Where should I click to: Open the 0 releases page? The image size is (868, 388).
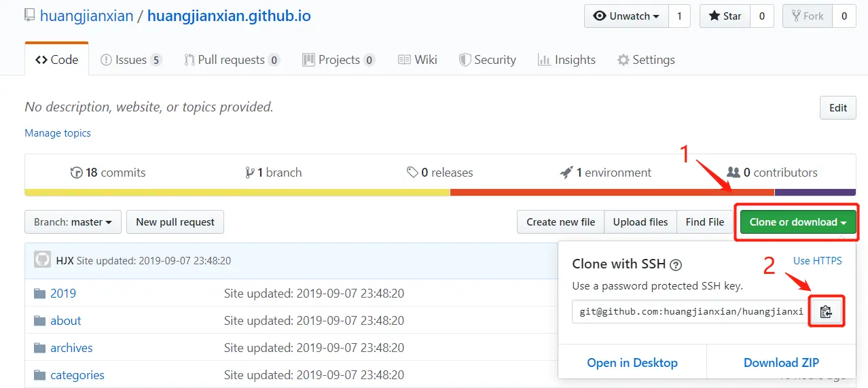pyautogui.click(x=440, y=173)
